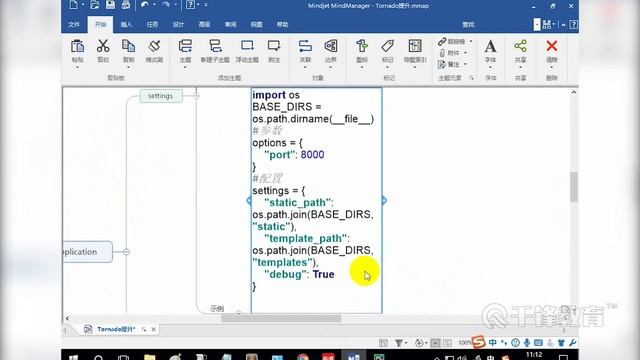
Task: Switch to the View (视图) ribbon tab
Action: (256, 24)
